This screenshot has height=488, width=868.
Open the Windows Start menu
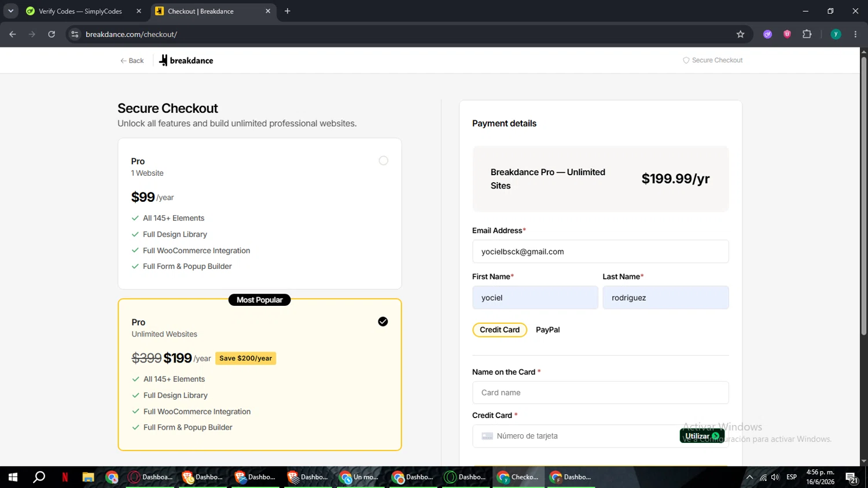tap(13, 477)
